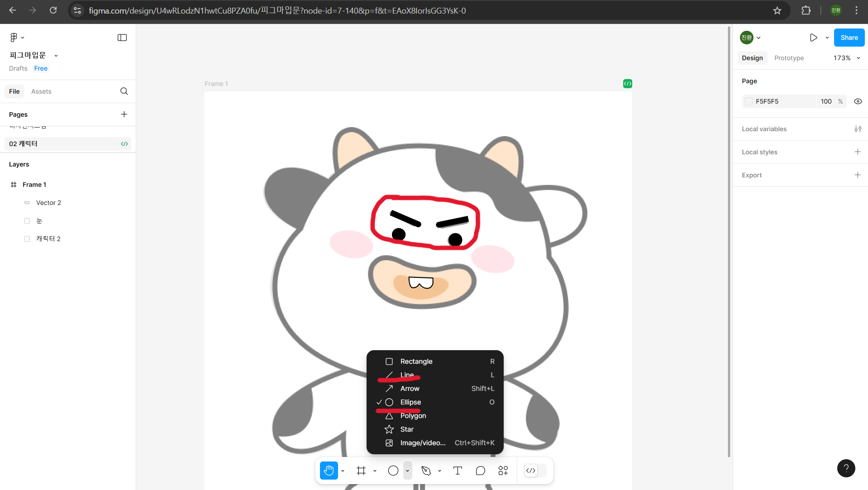
Task: Open Local variables settings icon
Action: click(858, 129)
